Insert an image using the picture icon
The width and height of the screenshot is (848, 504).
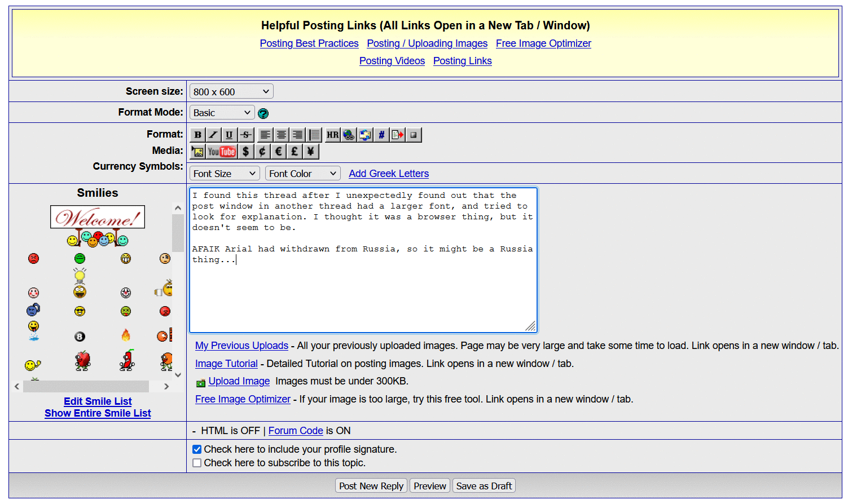pyautogui.click(x=197, y=151)
